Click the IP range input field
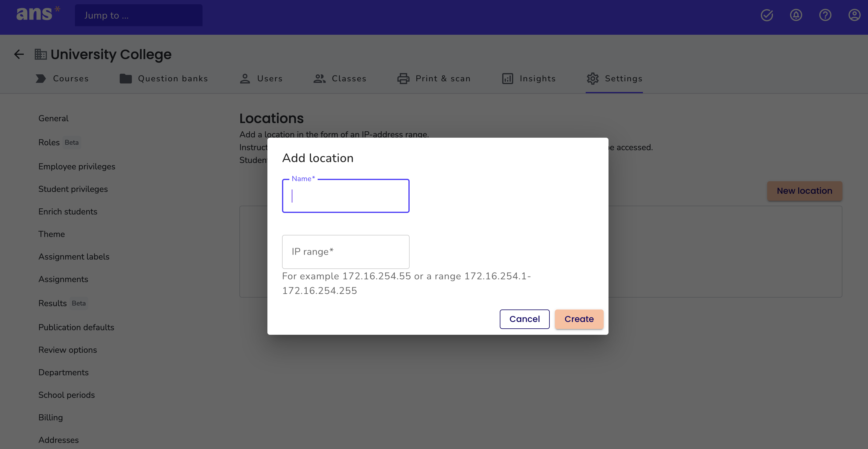 (346, 252)
